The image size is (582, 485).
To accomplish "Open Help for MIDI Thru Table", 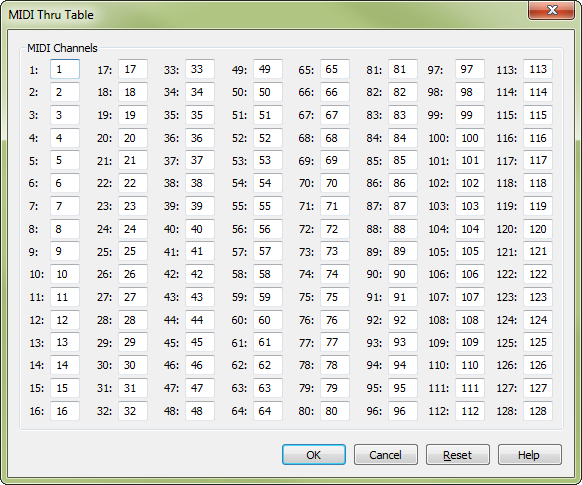I will 529,455.
